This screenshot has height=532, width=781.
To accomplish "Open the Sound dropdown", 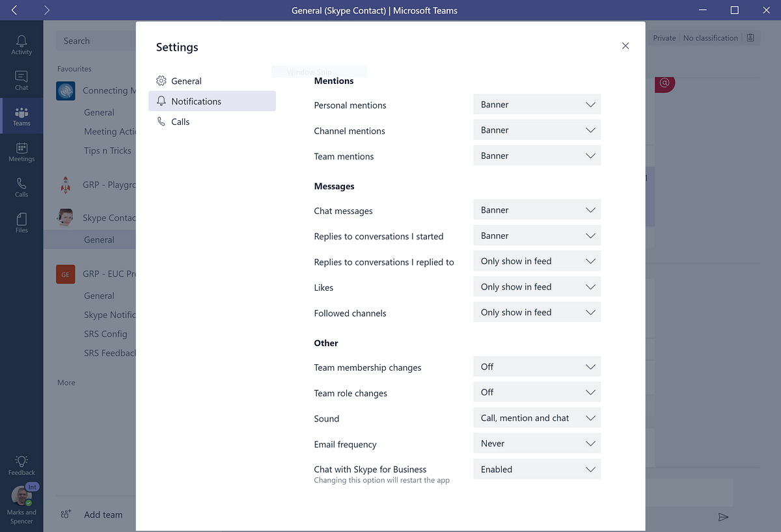I will point(537,418).
